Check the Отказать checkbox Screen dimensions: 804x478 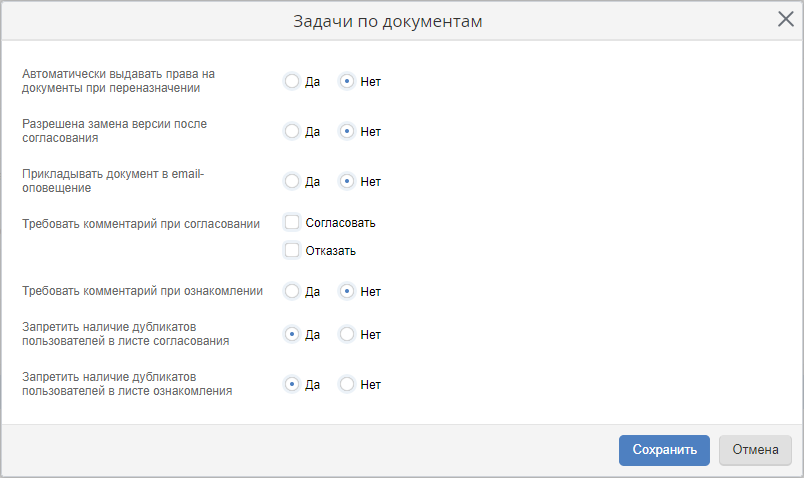(292, 250)
